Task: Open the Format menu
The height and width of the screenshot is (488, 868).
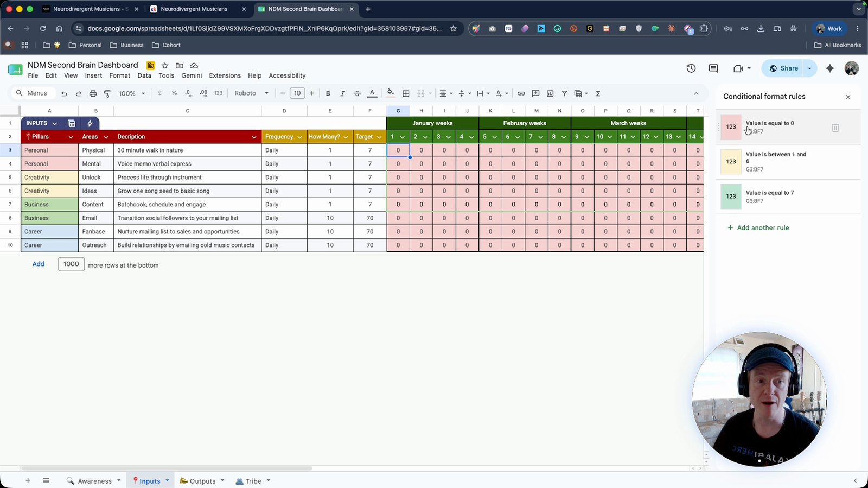Action: coord(120,75)
